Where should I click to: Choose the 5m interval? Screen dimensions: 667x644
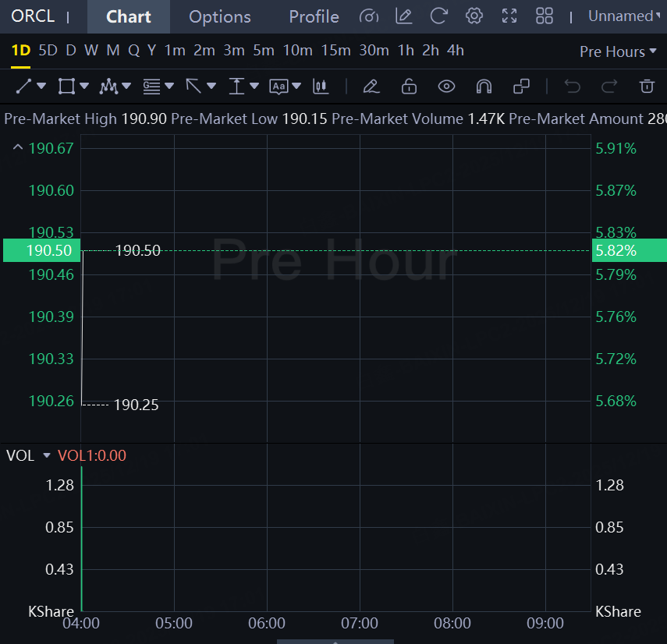(264, 51)
